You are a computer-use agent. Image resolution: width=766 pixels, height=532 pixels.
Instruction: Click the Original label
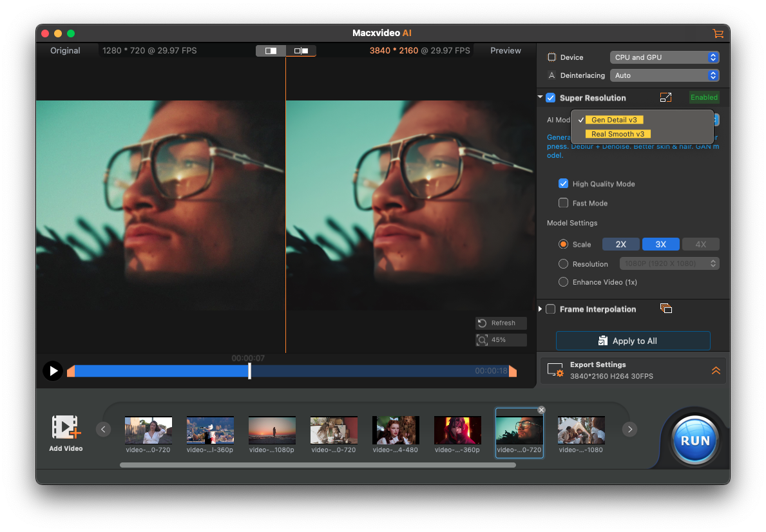pos(65,50)
